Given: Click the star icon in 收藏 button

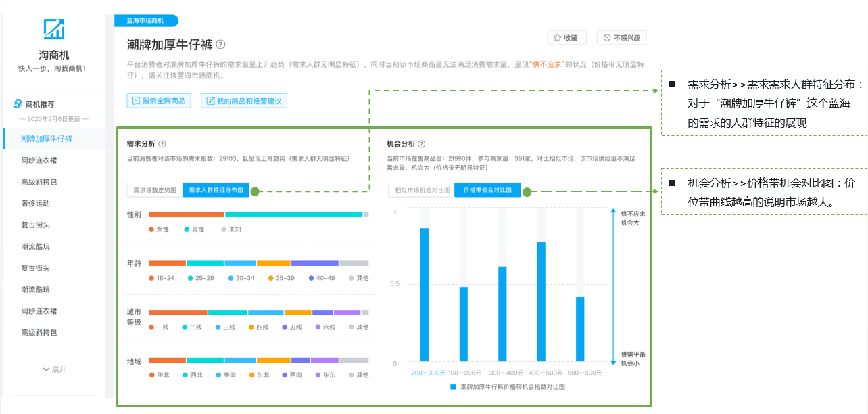Looking at the screenshot, I should [x=557, y=38].
